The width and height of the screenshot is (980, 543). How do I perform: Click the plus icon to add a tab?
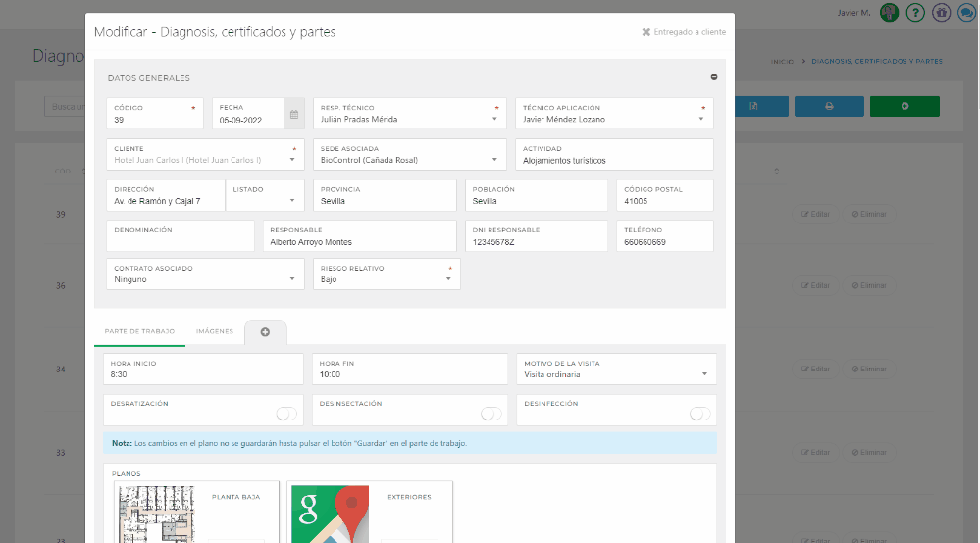[265, 332]
